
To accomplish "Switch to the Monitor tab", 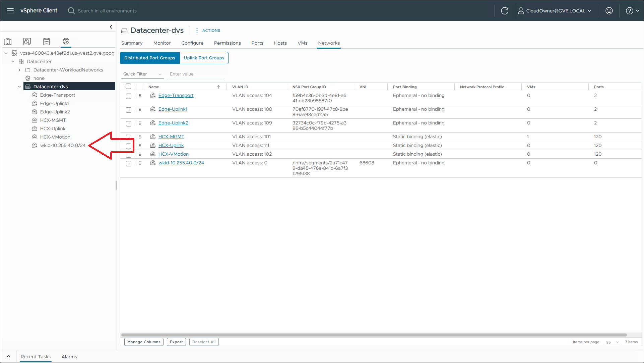I will click(162, 43).
